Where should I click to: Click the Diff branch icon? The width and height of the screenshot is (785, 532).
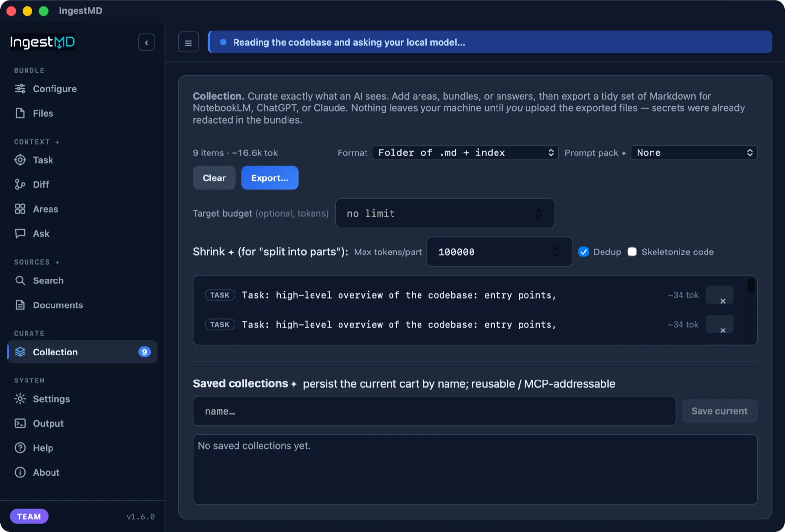20,184
